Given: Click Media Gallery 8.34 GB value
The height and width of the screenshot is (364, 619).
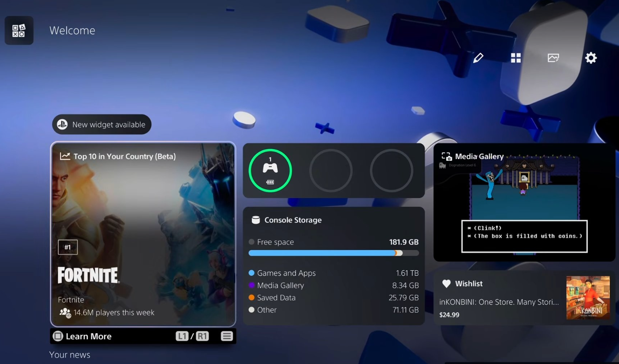Looking at the screenshot, I should [405, 285].
